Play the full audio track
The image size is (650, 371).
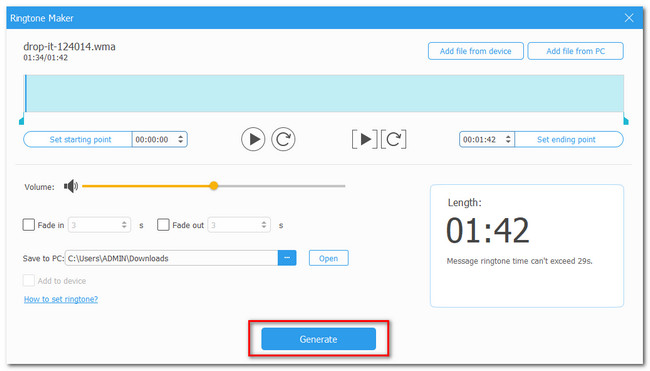[253, 139]
